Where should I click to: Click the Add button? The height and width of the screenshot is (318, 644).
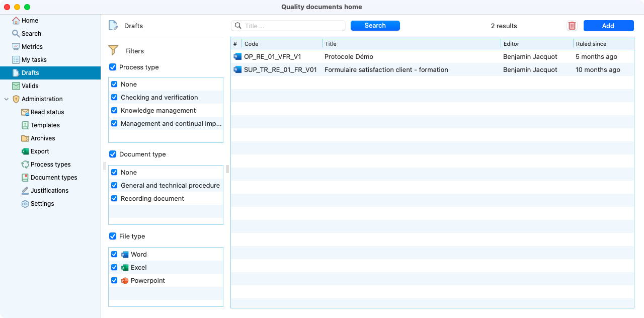(x=608, y=26)
